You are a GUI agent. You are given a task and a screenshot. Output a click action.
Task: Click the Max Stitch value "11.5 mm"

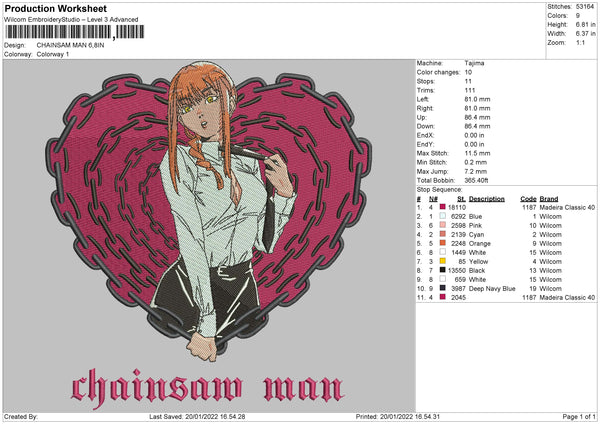(x=477, y=153)
